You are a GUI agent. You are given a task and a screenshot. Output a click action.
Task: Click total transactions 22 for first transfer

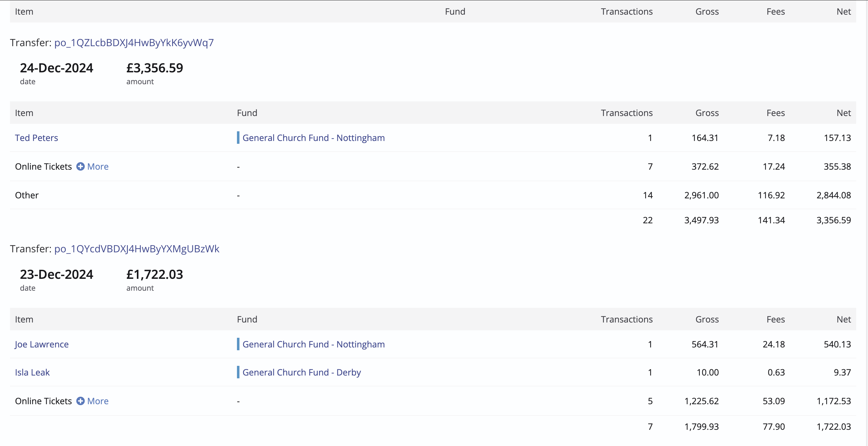point(648,220)
